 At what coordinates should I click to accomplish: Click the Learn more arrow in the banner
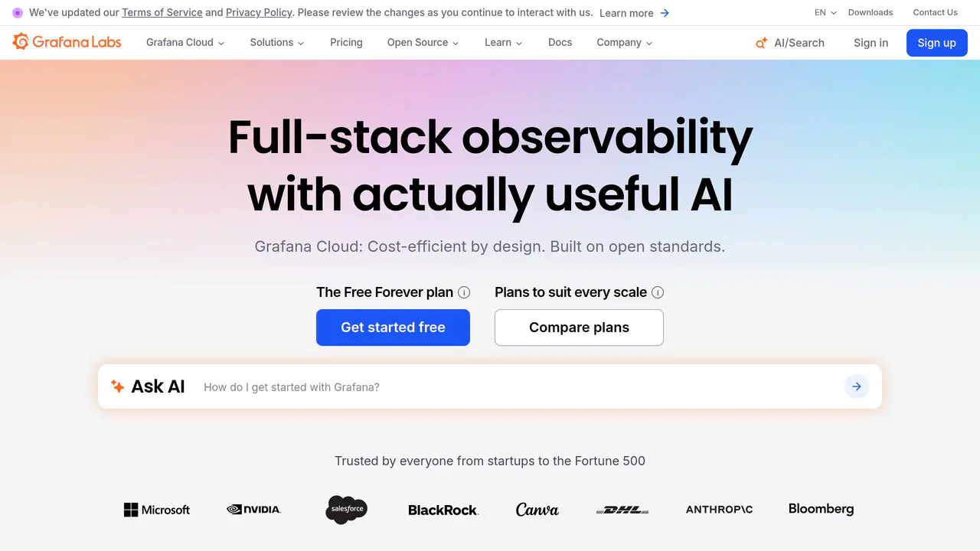665,13
